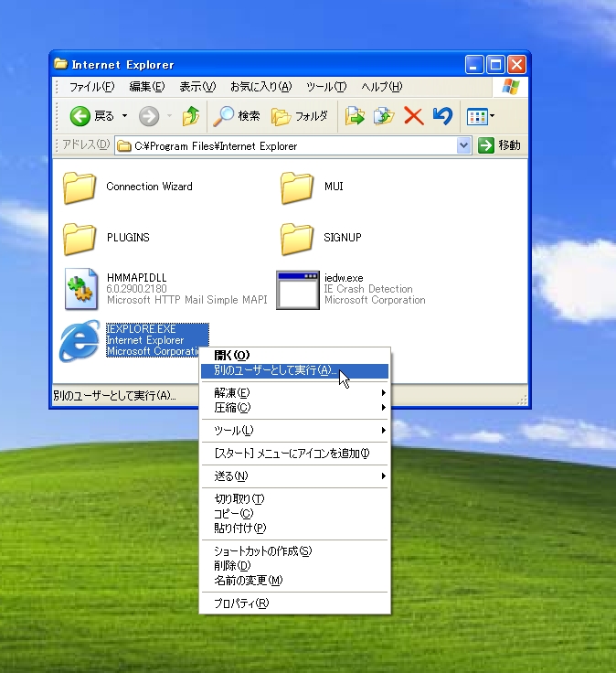Click the HMMAPI.DLL file name
The height and width of the screenshot is (673, 616).
[136, 278]
